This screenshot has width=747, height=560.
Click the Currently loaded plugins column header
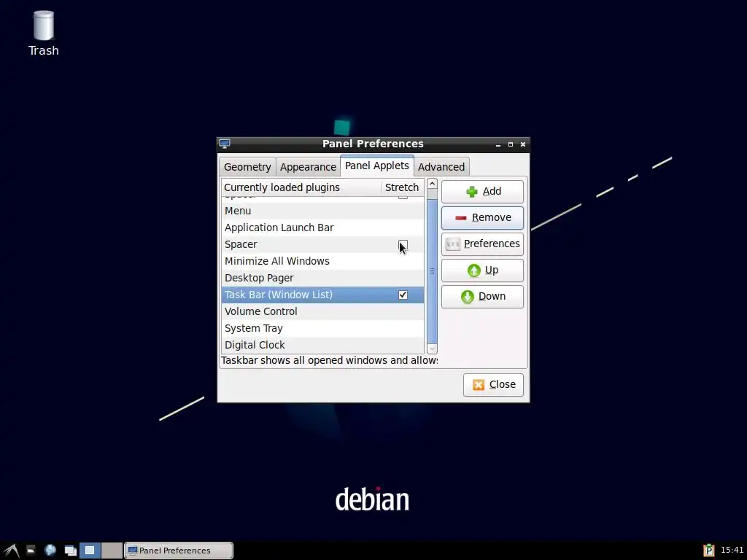pyautogui.click(x=301, y=187)
